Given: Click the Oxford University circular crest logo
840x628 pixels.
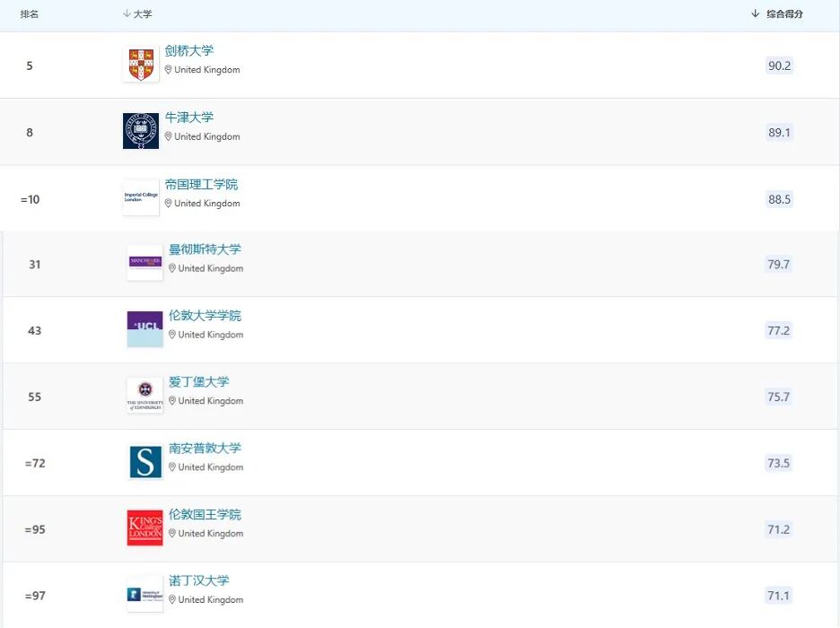Looking at the screenshot, I should point(141,129).
